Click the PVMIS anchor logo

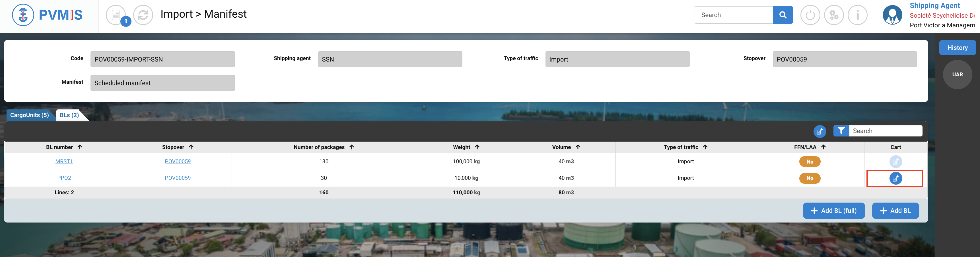click(x=23, y=15)
